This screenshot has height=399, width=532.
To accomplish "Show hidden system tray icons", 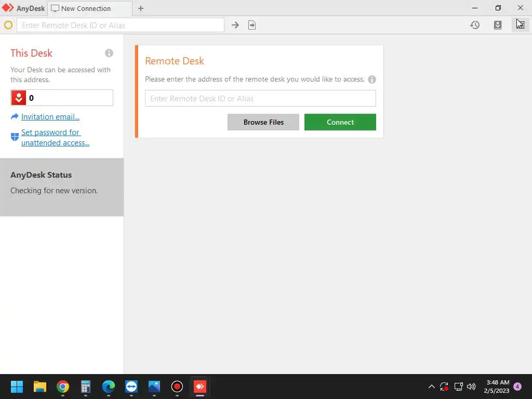I will 432,387.
